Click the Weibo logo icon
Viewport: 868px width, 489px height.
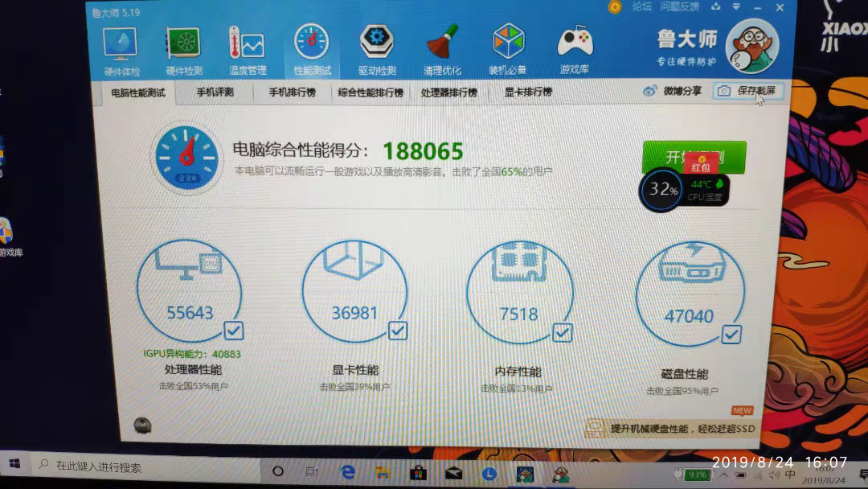point(650,91)
